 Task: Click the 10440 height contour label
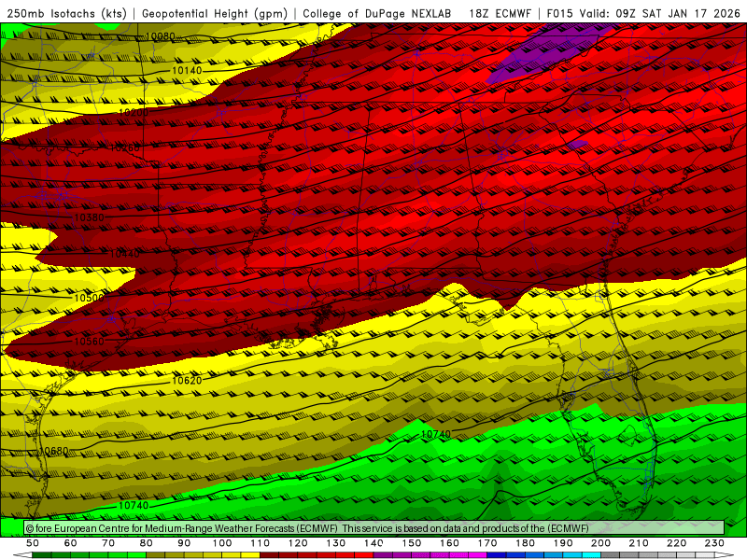(x=125, y=254)
